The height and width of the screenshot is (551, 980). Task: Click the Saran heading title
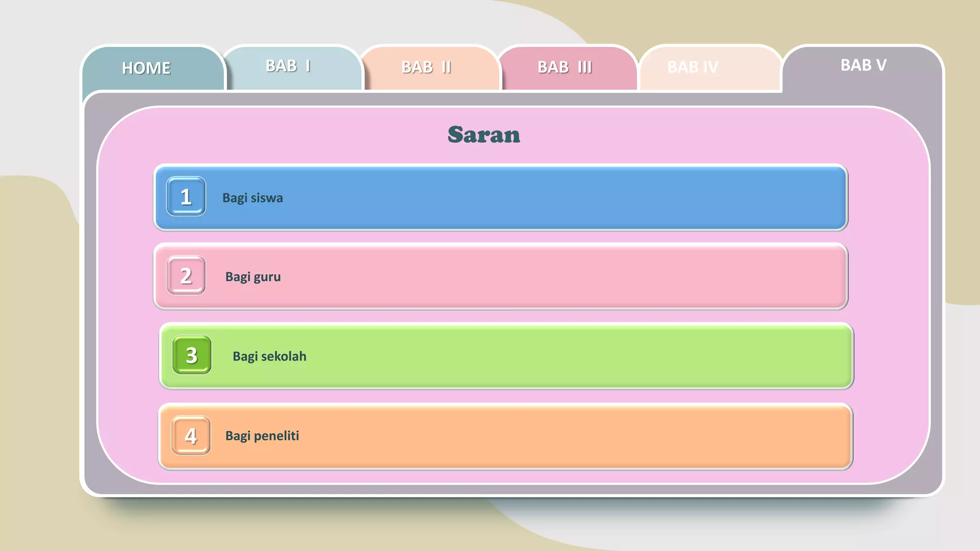click(484, 135)
